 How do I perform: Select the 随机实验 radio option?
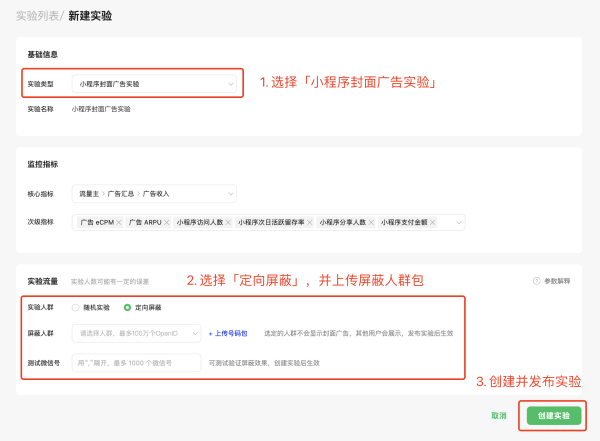click(75, 307)
